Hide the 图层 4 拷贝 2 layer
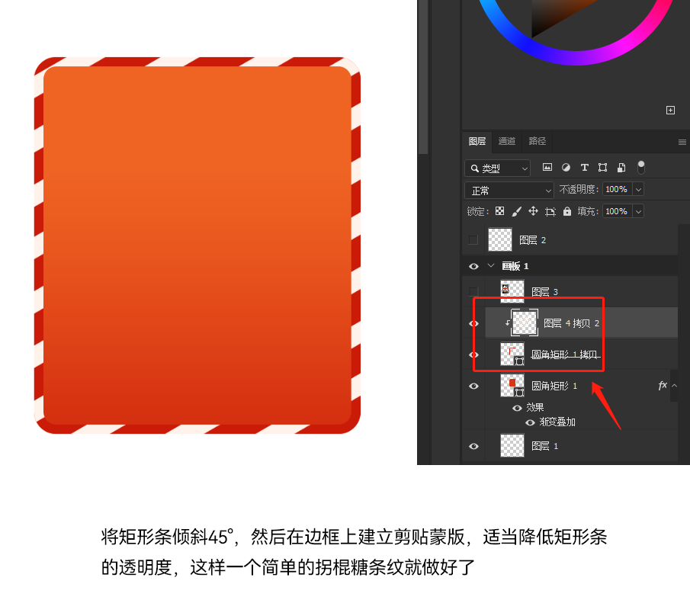The width and height of the screenshot is (690, 616). coord(473,323)
